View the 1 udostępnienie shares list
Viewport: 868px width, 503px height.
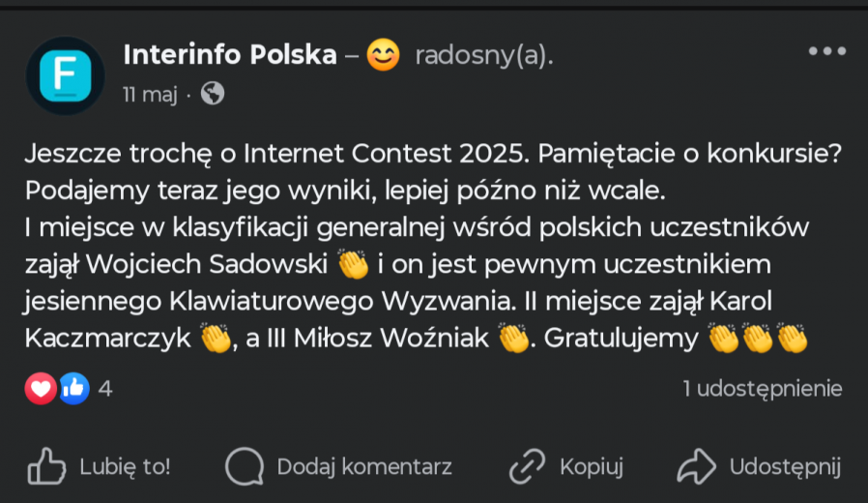pos(763,389)
